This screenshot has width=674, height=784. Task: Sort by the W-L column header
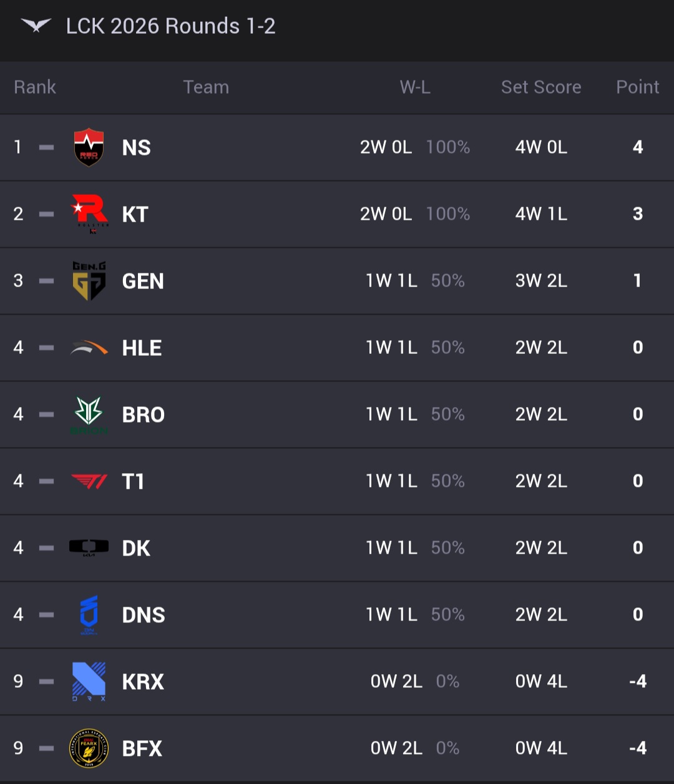pos(415,87)
